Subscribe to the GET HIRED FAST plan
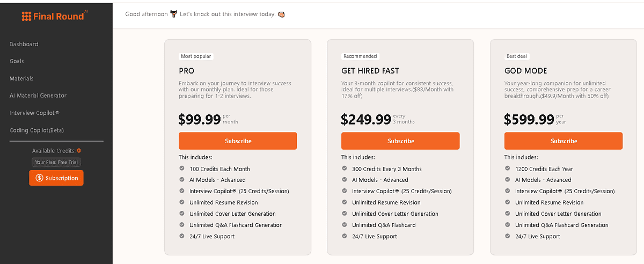Screen dimensions: 644x264 (400, 141)
